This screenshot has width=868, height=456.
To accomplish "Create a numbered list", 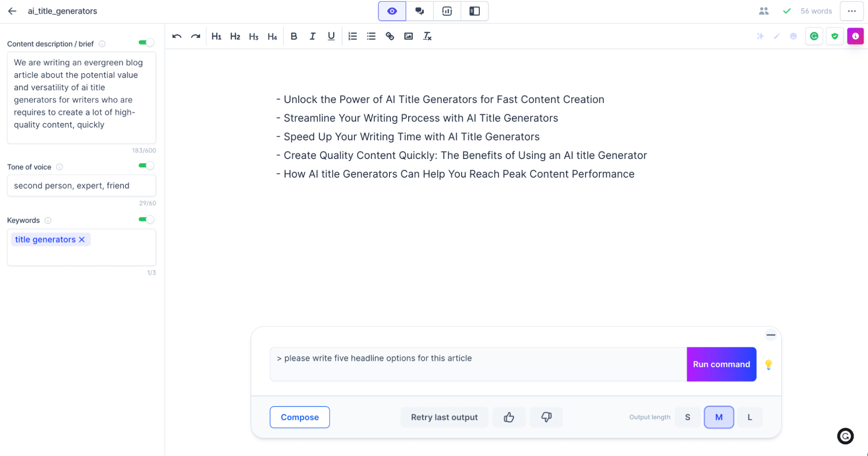I will click(x=353, y=36).
